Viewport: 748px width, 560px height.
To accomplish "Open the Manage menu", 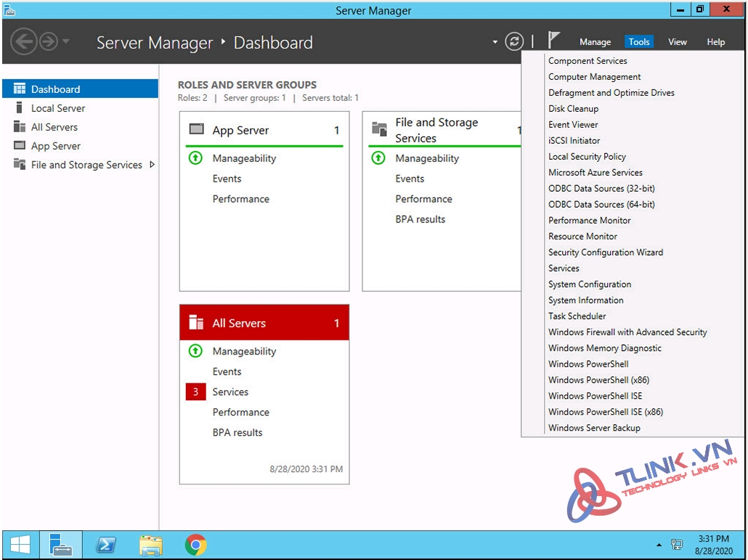I will coord(595,42).
